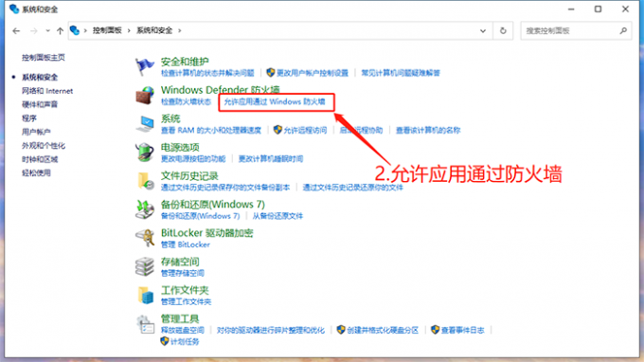The image size is (644, 362).
Task: Open 更改计算机睡眠时间
Action: 271,158
